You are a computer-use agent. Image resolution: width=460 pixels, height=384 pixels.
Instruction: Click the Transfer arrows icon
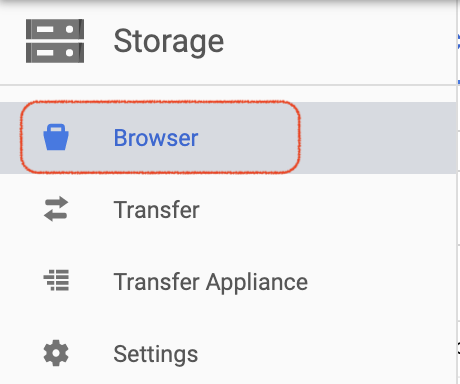[56, 209]
